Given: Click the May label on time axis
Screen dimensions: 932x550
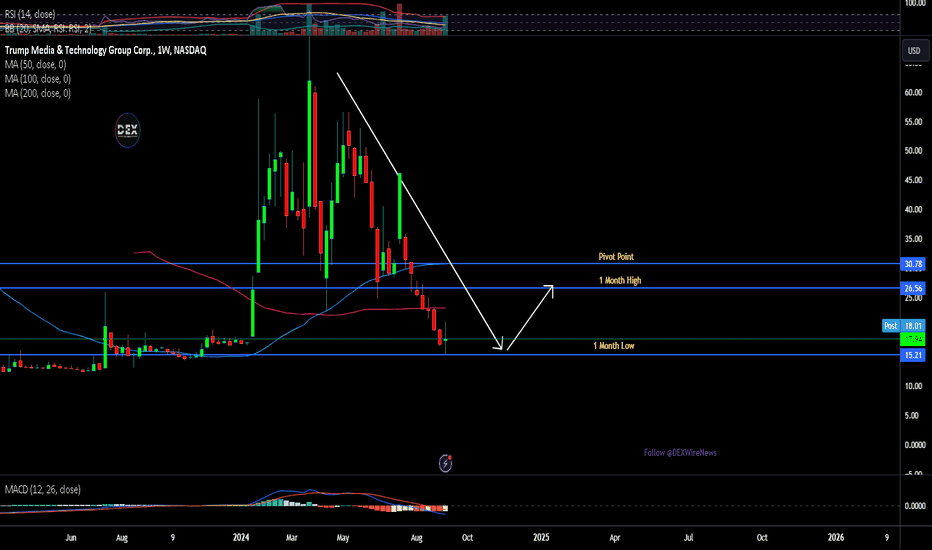Looking at the screenshot, I should pos(342,538).
